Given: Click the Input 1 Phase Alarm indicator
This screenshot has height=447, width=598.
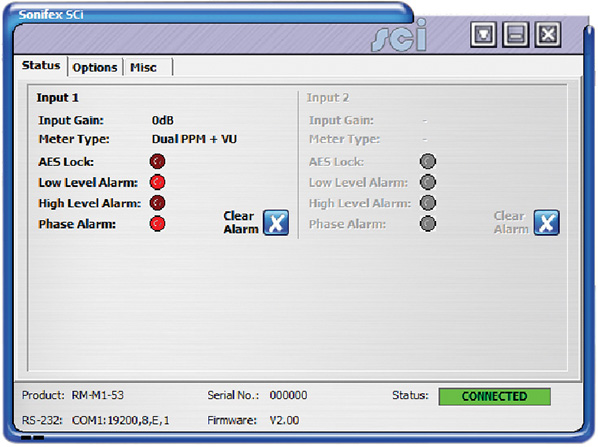Looking at the screenshot, I should pos(157,224).
